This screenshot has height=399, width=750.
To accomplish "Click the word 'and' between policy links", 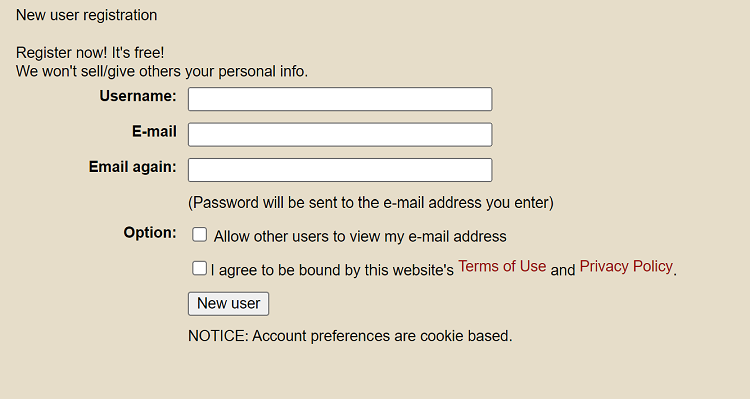I will (562, 270).
